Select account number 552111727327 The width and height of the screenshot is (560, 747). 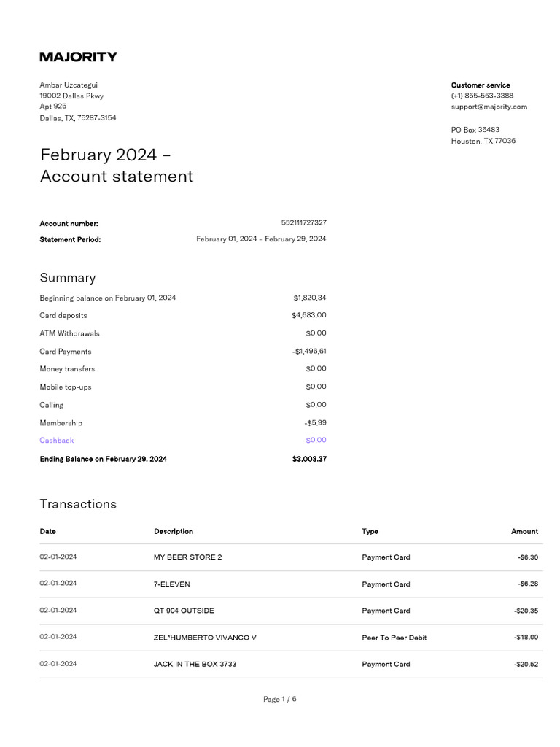tap(304, 222)
